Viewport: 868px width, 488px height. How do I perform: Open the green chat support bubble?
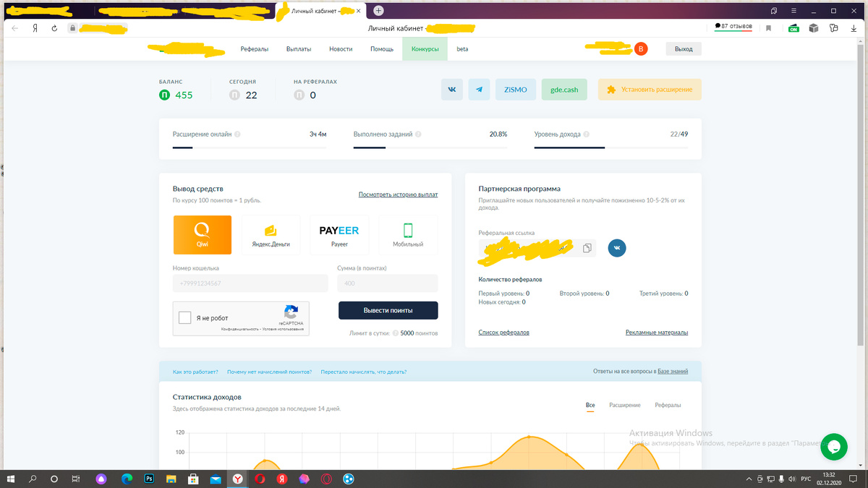(x=833, y=446)
